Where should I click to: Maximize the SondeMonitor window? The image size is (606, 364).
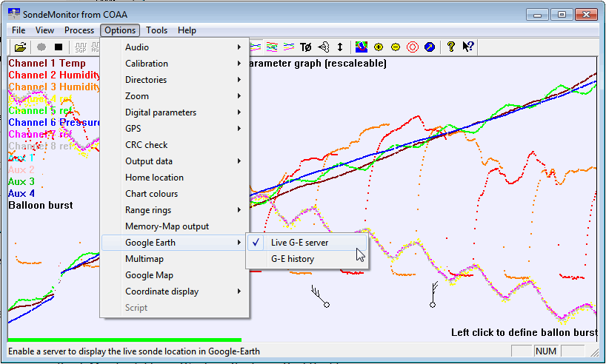562,15
